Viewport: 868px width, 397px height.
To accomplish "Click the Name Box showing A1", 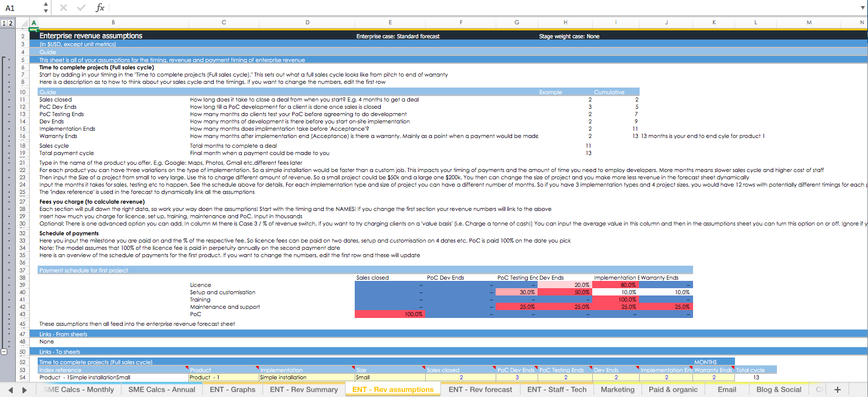I will (21, 8).
